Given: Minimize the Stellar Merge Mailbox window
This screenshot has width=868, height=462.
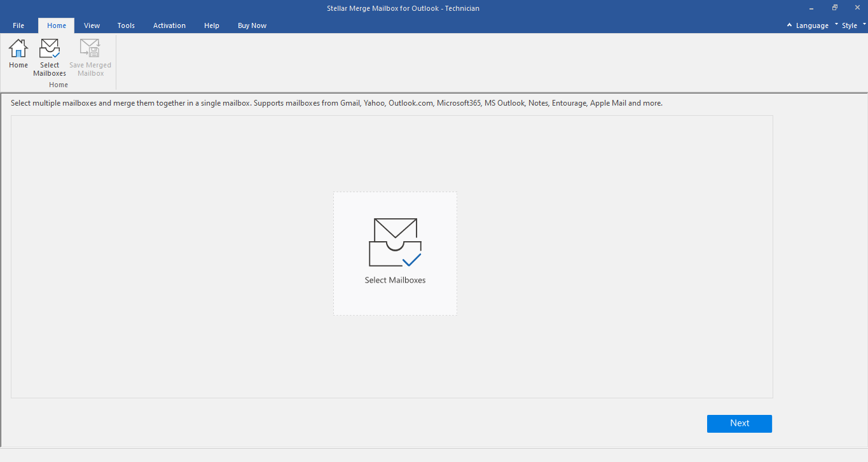Looking at the screenshot, I should click(x=811, y=8).
